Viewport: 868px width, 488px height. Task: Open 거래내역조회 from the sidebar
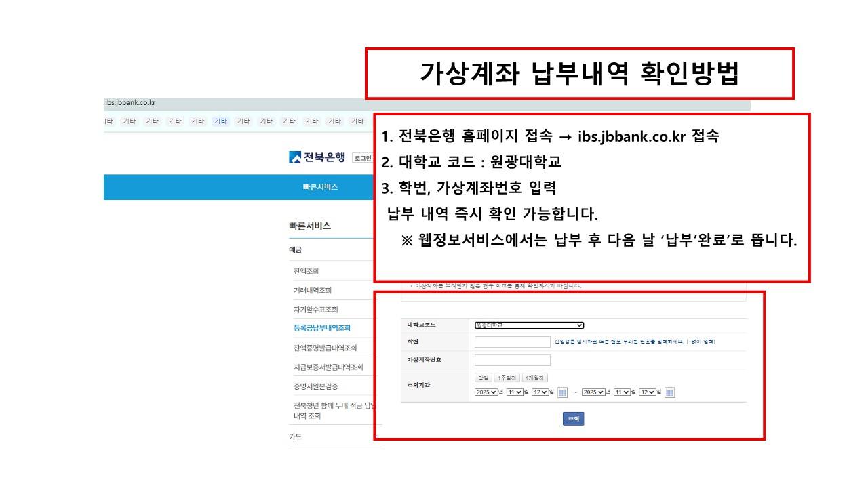pos(313,290)
